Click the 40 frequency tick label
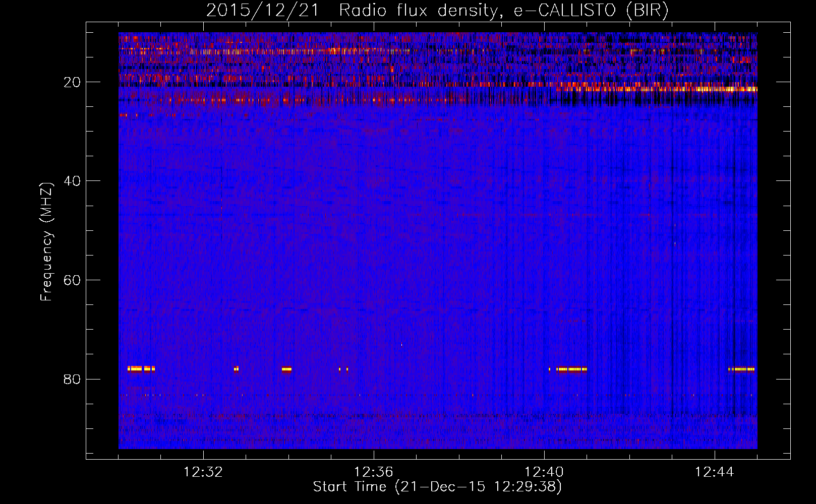 click(x=72, y=181)
